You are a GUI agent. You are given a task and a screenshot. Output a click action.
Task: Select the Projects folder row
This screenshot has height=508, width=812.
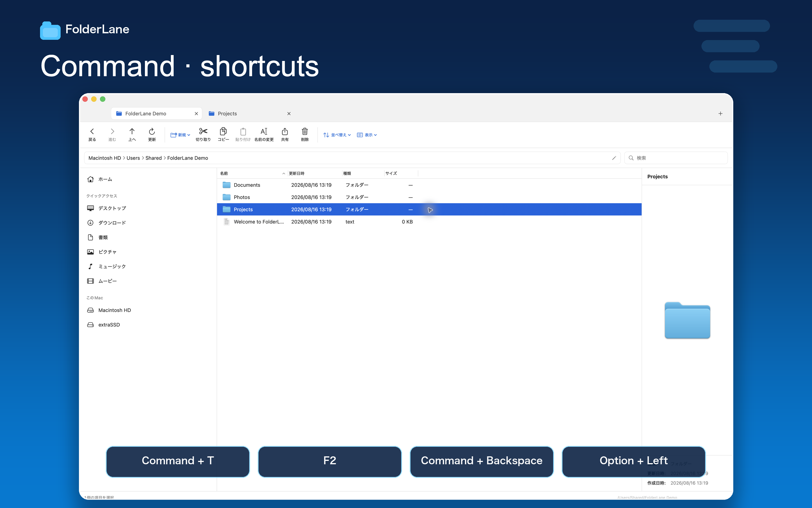tap(429, 209)
